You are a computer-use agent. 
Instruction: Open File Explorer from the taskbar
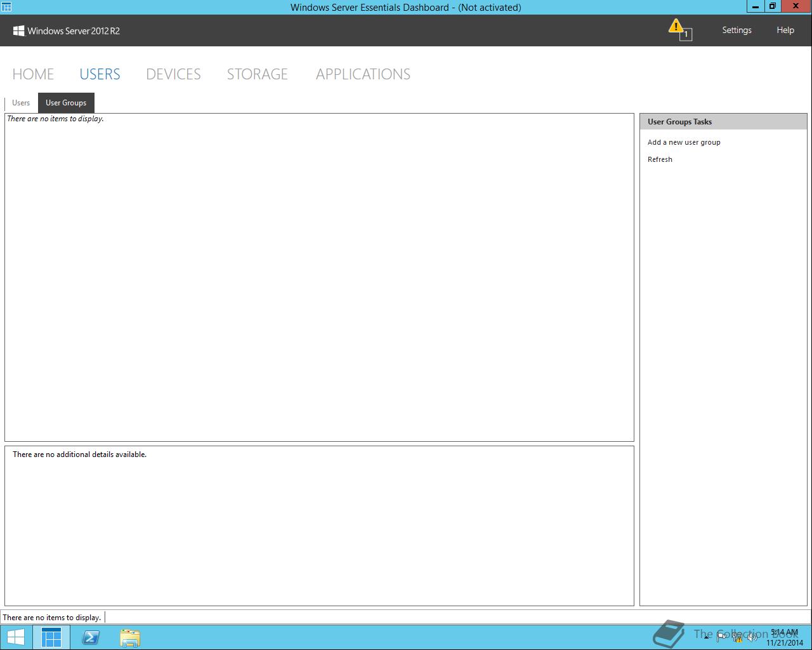point(130,637)
